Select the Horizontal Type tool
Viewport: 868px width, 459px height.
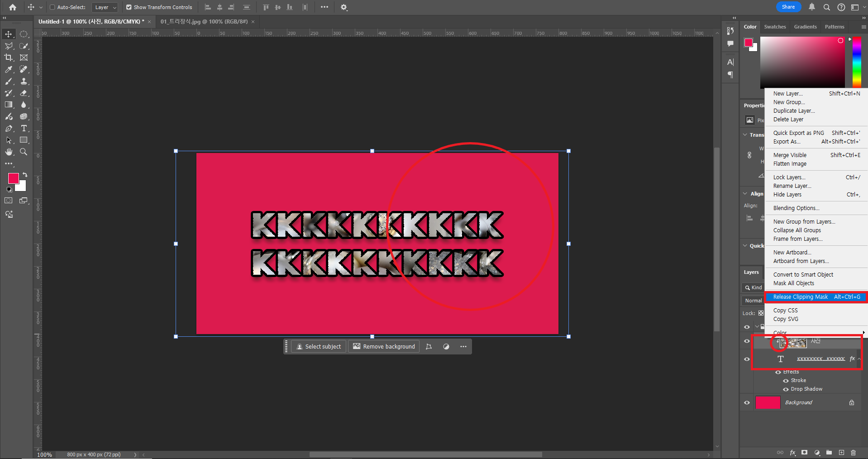click(24, 129)
